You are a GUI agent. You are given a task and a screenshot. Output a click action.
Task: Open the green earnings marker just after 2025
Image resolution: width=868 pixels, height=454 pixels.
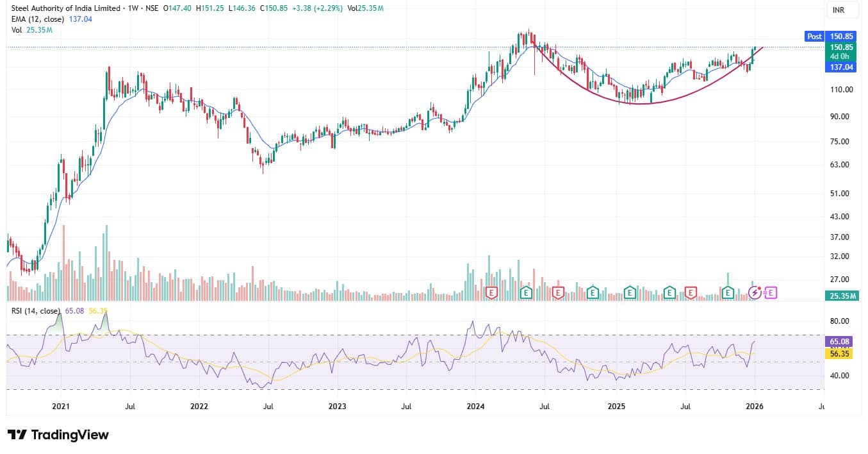coord(630,292)
